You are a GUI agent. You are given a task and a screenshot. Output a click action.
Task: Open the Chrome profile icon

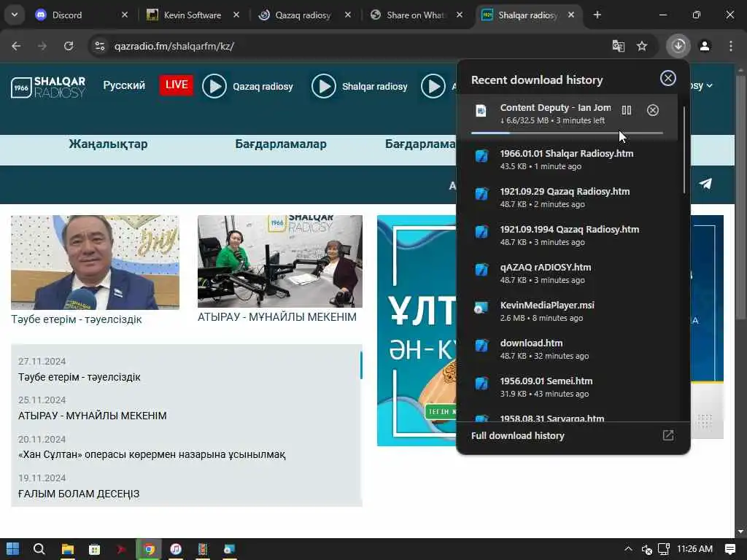[705, 46]
